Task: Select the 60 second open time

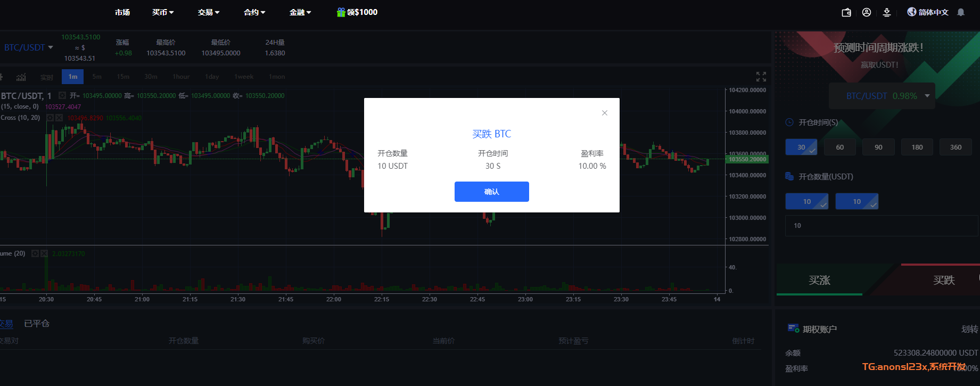Action: click(x=840, y=147)
